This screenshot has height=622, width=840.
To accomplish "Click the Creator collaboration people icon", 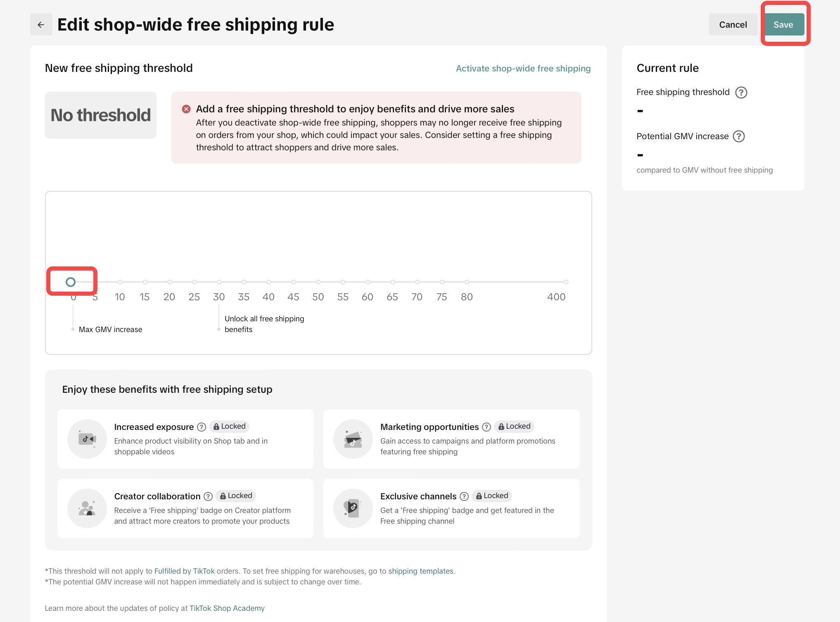I will [87, 508].
